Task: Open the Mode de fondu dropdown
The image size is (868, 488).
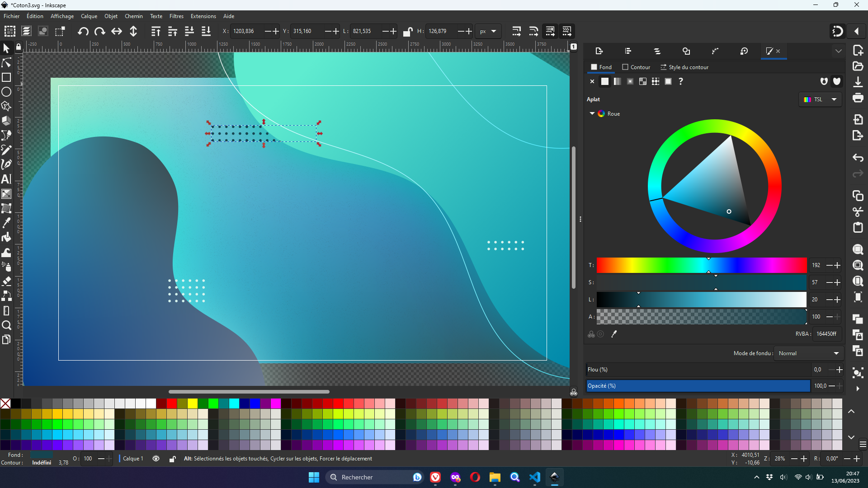Action: click(x=808, y=353)
